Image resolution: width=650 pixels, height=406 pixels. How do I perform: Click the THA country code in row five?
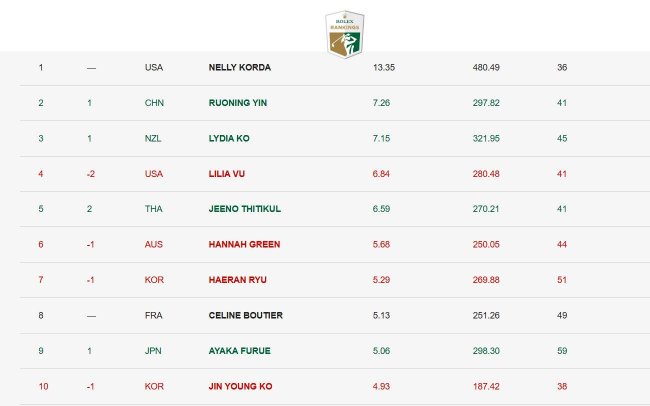[153, 209]
